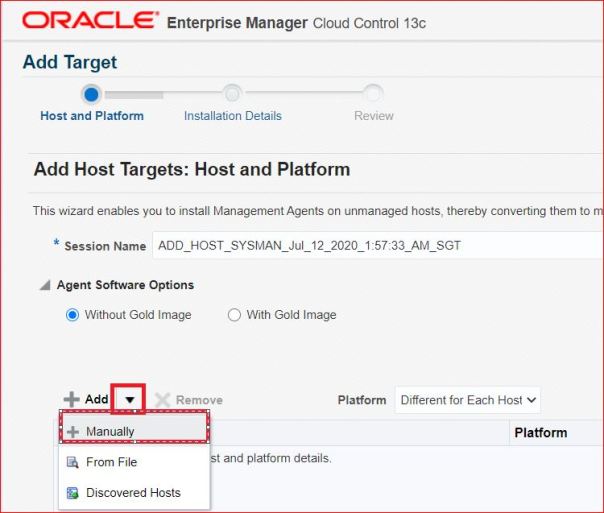This screenshot has height=513, width=604.
Task: Click the Oracle logo
Action: click(91, 21)
